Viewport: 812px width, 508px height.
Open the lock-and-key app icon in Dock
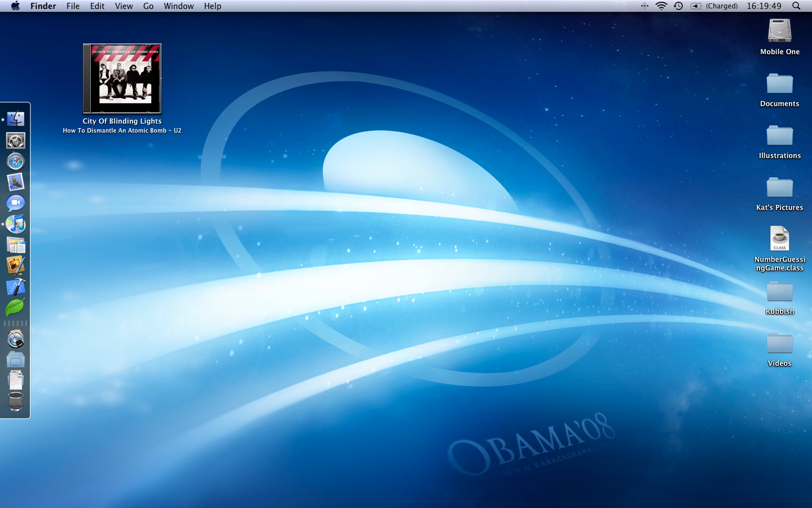[16, 339]
